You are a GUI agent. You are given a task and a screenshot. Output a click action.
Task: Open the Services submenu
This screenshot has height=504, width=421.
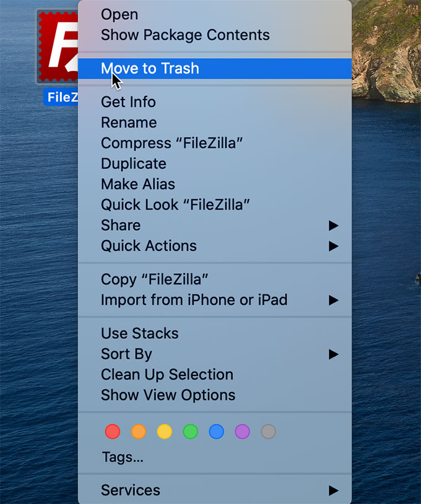(215, 490)
